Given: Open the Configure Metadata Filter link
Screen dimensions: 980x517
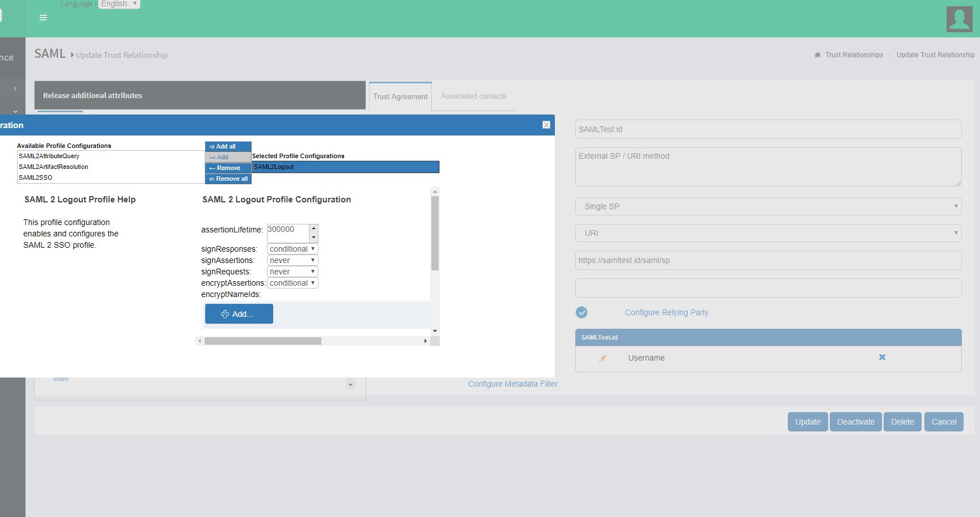Looking at the screenshot, I should (512, 384).
